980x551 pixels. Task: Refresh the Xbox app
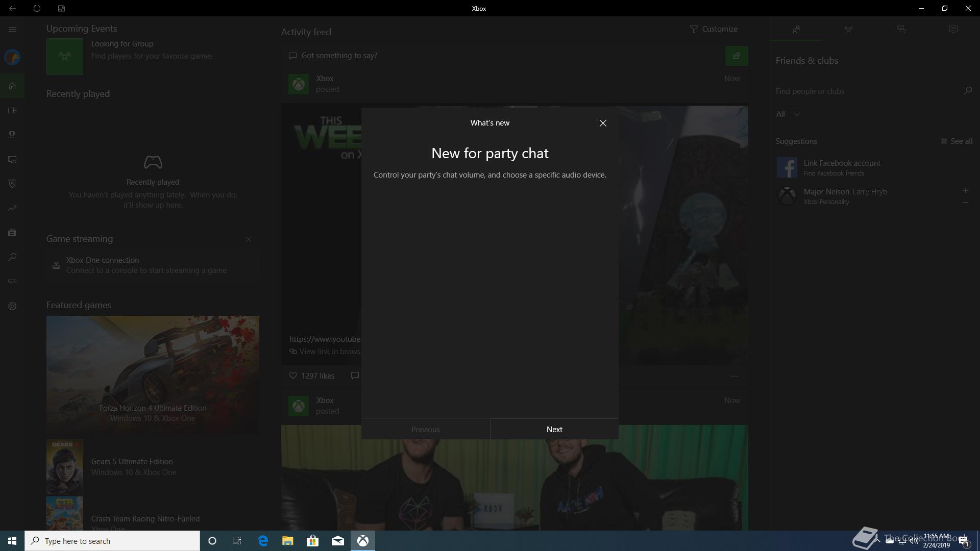click(x=37, y=8)
